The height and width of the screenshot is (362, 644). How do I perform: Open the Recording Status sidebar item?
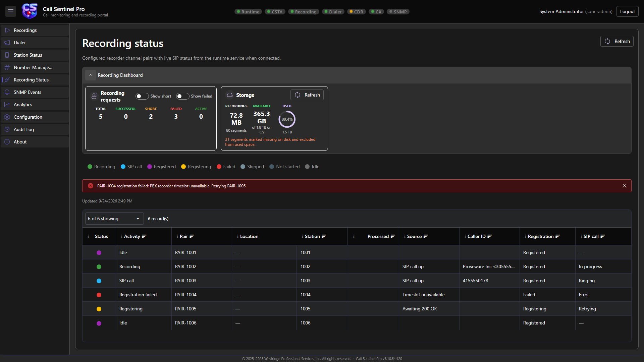(35, 80)
